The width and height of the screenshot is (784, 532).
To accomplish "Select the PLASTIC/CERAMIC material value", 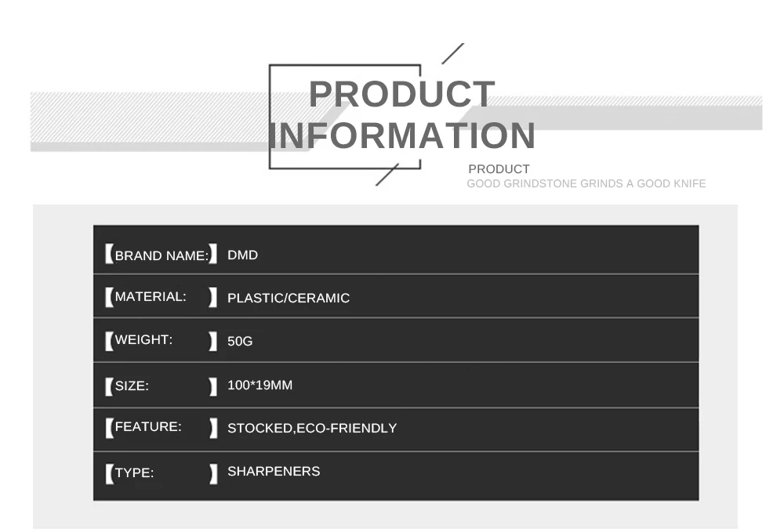I will tap(288, 298).
